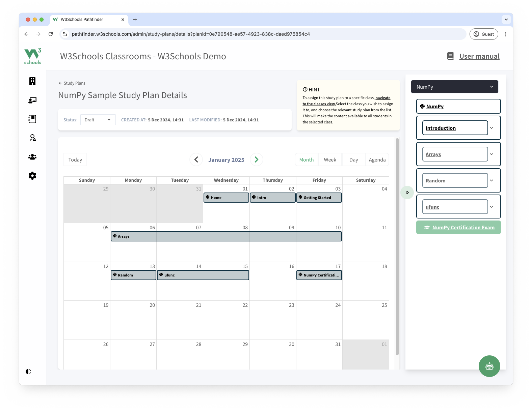Open the classes teacher icon in sidebar
The width and height of the screenshot is (532, 410).
coord(32,100)
